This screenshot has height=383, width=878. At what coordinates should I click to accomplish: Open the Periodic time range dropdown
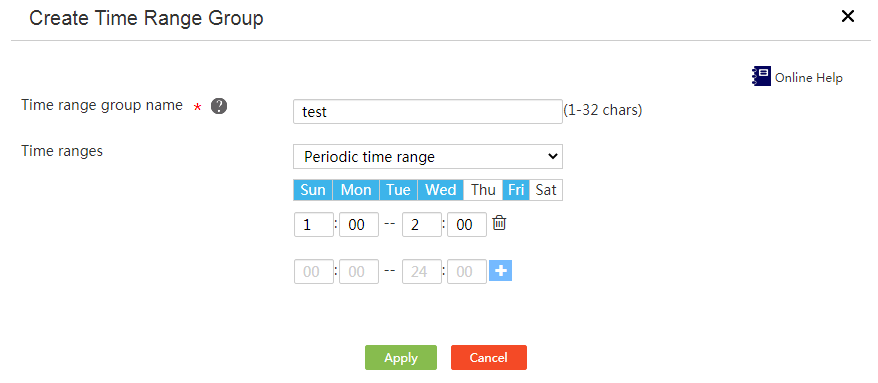coord(428,157)
